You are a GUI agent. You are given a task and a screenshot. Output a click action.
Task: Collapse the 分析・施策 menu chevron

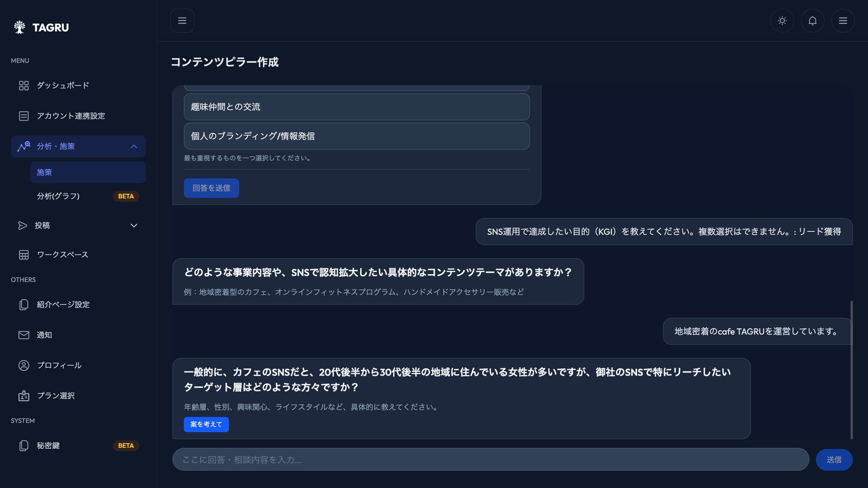pyautogui.click(x=134, y=147)
